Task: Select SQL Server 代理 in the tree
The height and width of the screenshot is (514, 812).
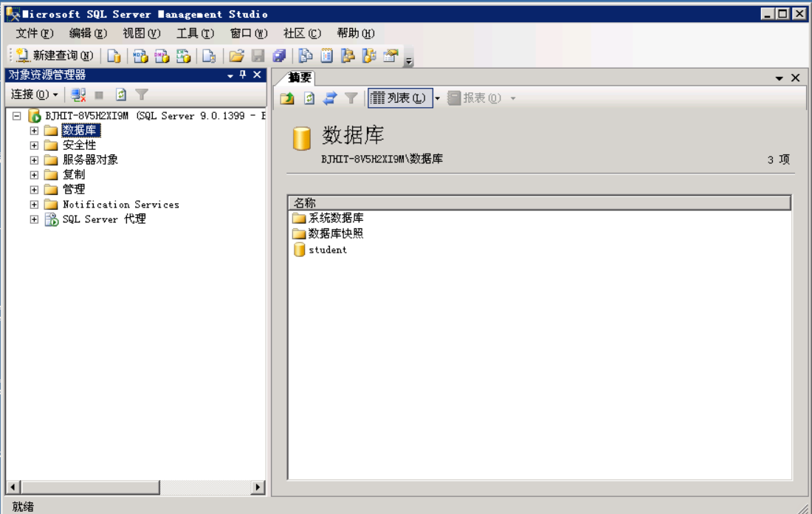Action: point(104,219)
